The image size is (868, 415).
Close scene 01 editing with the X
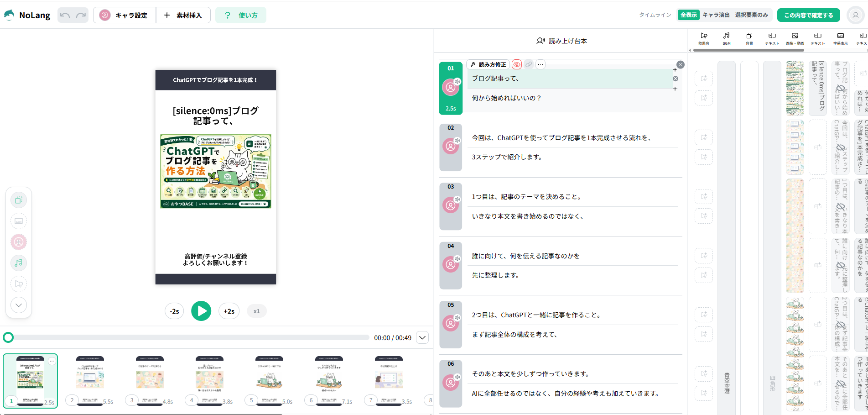click(681, 65)
